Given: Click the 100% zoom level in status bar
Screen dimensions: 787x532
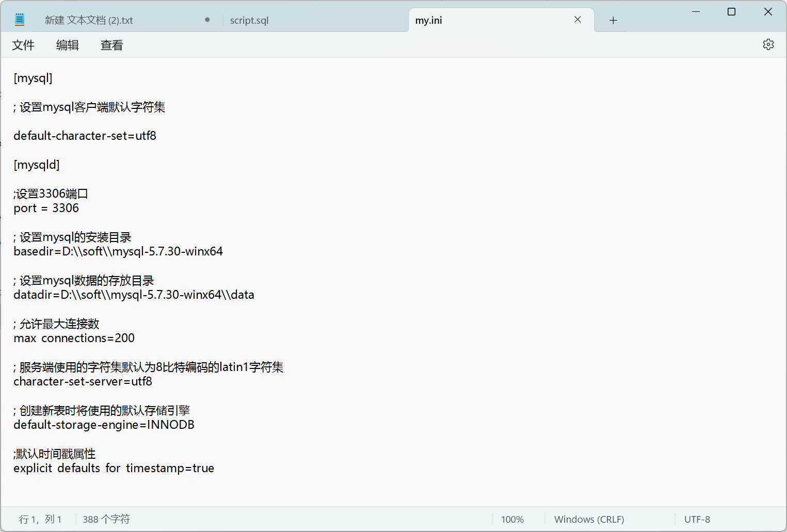Looking at the screenshot, I should point(512,519).
